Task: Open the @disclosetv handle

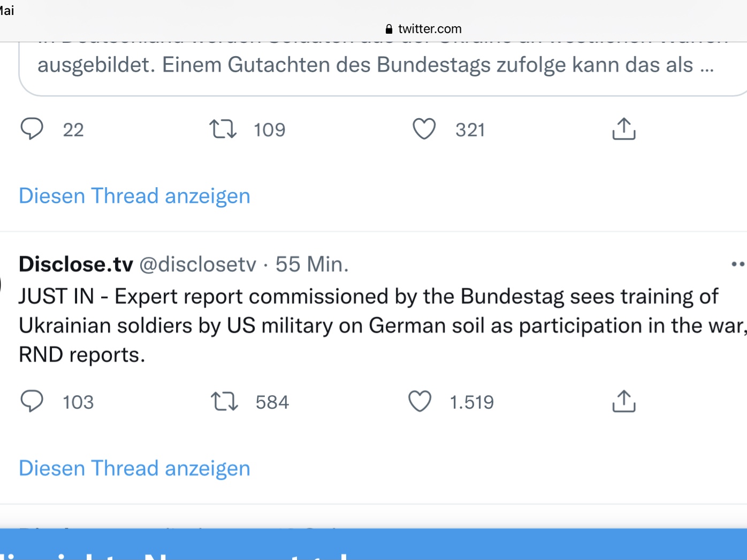Action: [x=197, y=264]
